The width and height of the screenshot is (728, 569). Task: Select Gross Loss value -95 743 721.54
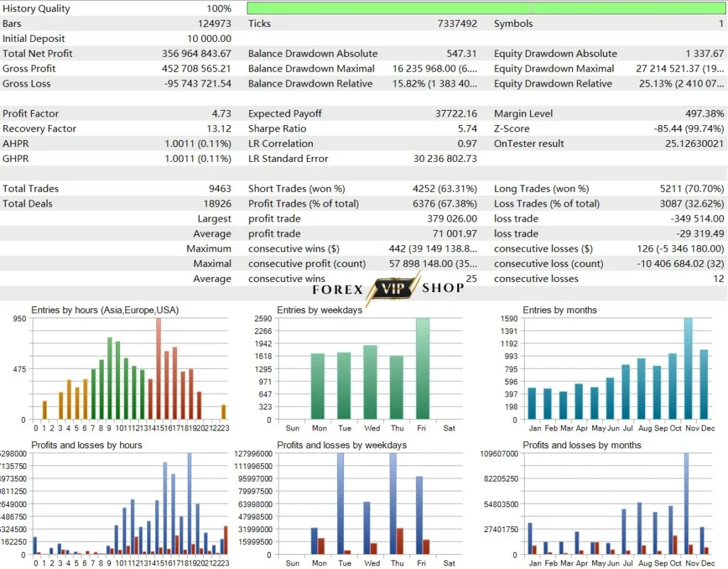pyautogui.click(x=198, y=84)
